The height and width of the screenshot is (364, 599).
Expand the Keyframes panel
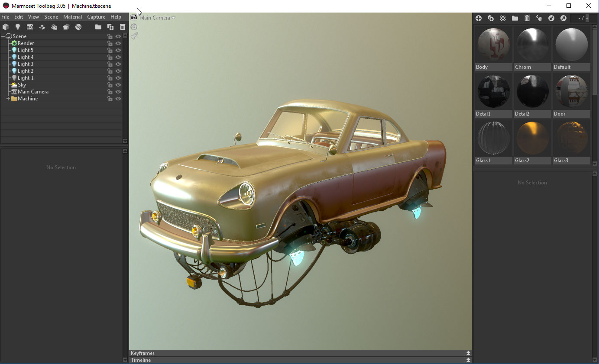tap(468, 353)
